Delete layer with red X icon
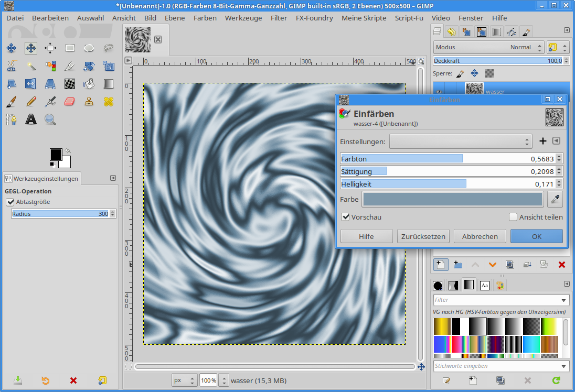 click(x=561, y=265)
